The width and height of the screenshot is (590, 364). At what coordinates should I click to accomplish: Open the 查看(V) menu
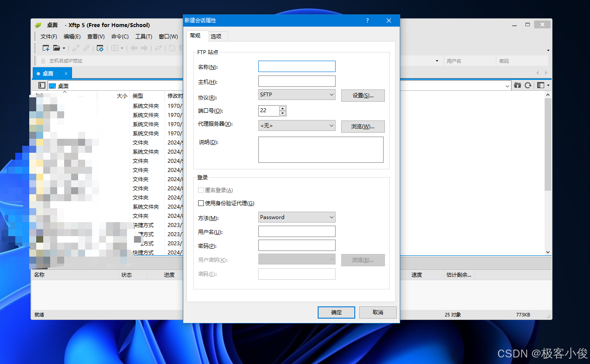96,37
